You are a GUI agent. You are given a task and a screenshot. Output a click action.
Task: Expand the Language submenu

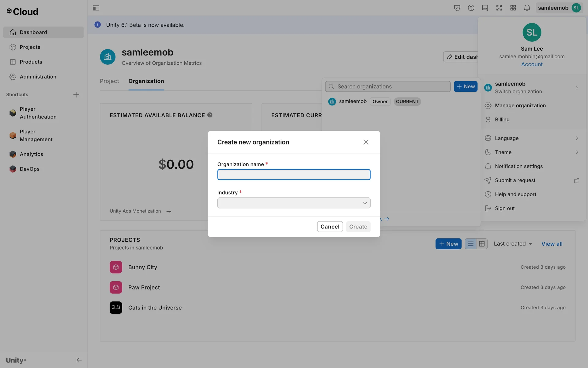[532, 138]
